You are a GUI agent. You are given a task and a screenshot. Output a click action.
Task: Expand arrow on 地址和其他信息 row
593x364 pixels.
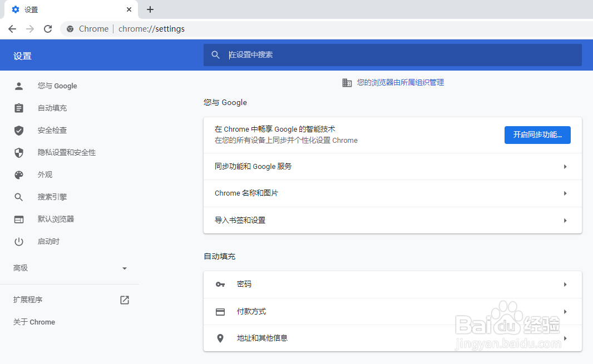pyautogui.click(x=565, y=338)
